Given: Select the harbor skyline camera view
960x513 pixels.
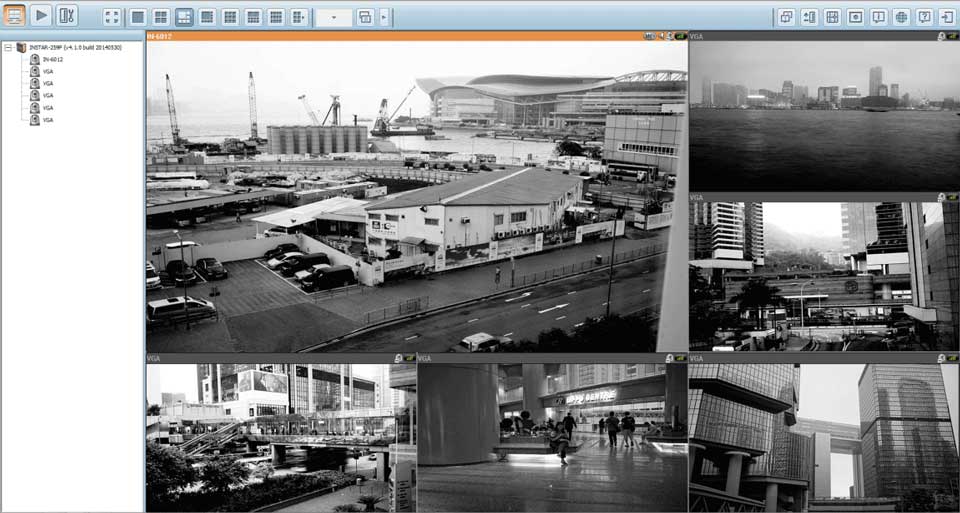Looking at the screenshot, I should (x=824, y=116).
